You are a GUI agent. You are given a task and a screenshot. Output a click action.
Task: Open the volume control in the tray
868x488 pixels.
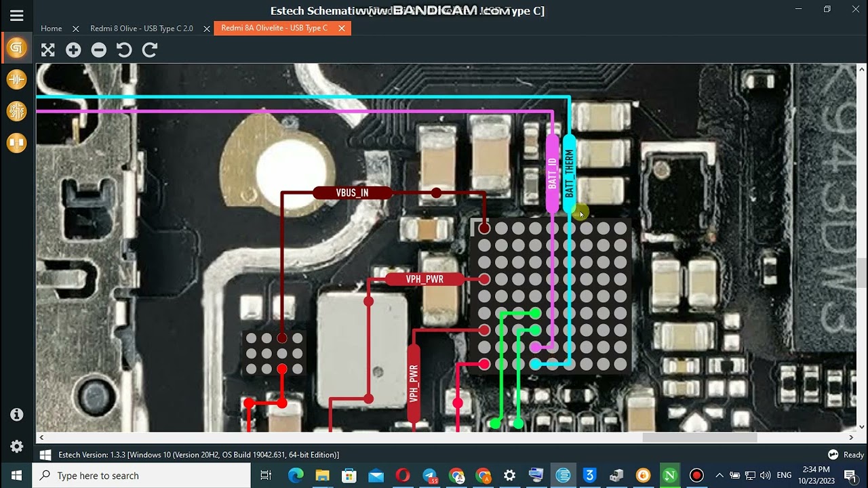click(766, 475)
